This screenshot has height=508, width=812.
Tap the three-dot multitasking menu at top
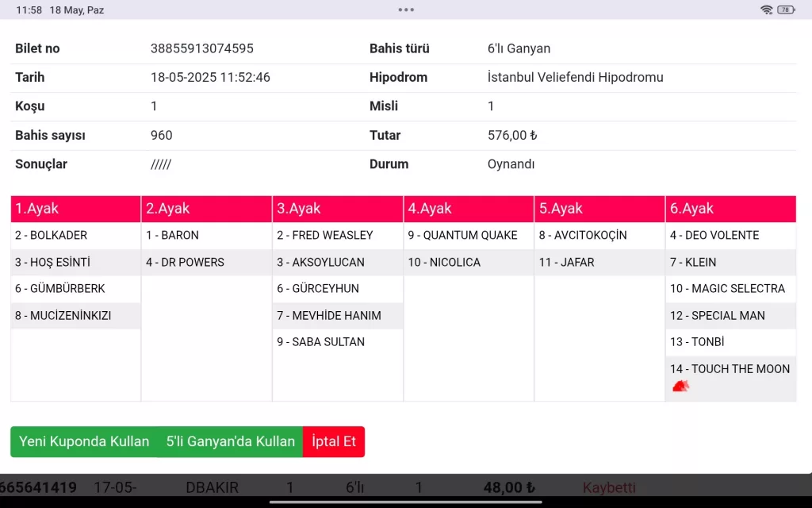tap(406, 10)
